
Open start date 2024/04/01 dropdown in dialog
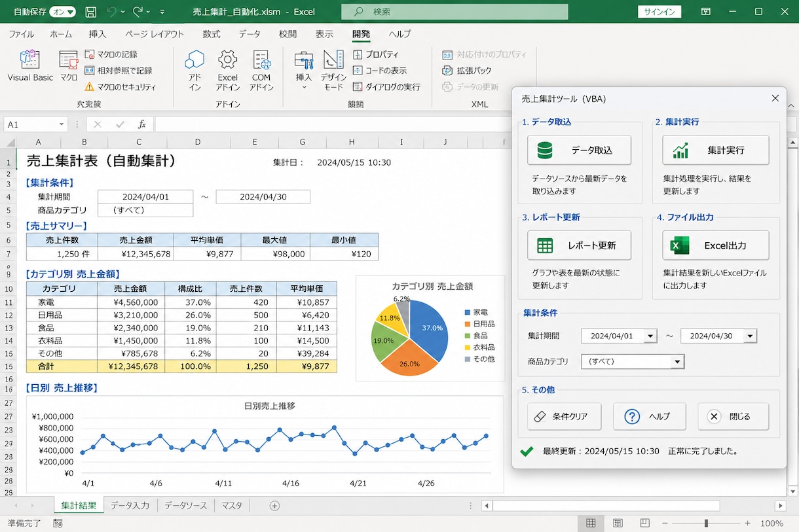point(650,336)
